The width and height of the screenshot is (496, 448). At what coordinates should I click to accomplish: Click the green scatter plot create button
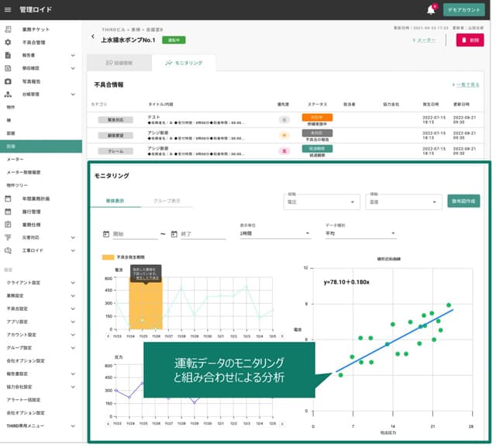463,202
